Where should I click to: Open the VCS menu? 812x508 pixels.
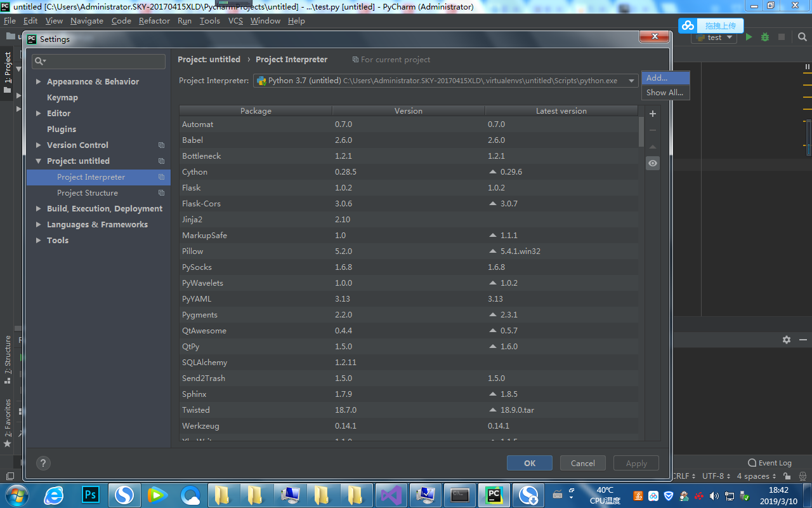pyautogui.click(x=235, y=21)
